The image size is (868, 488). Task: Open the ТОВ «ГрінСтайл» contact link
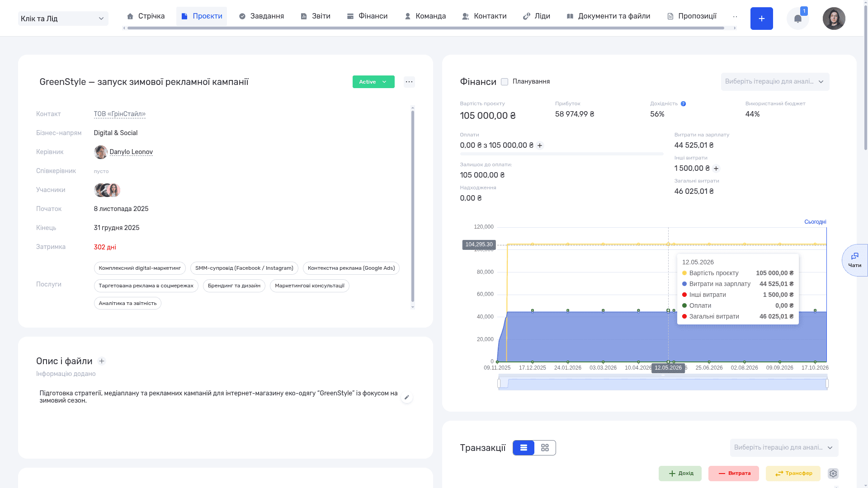(120, 114)
